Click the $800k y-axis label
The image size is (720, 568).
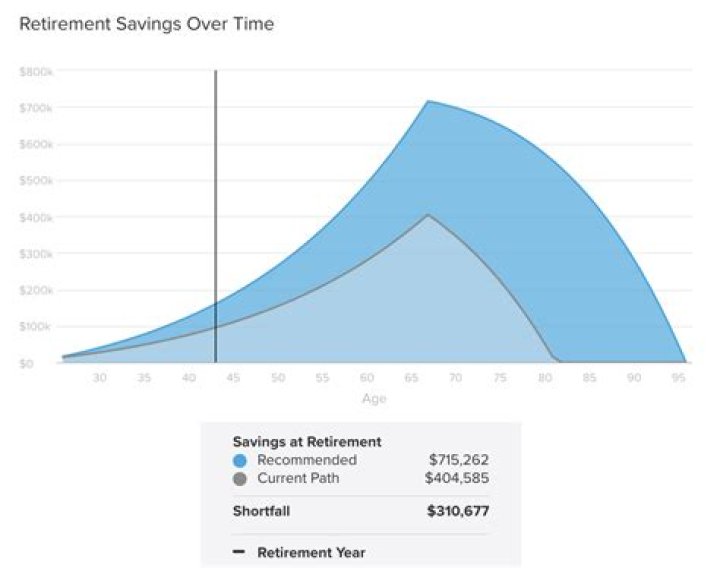pos(36,72)
